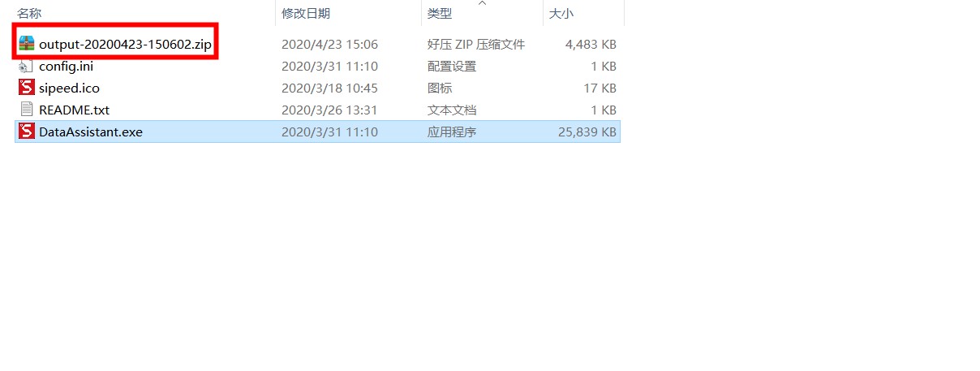Viewport: 980px width, 371px height.
Task: Sort files by 名称 column header
Action: tap(29, 14)
